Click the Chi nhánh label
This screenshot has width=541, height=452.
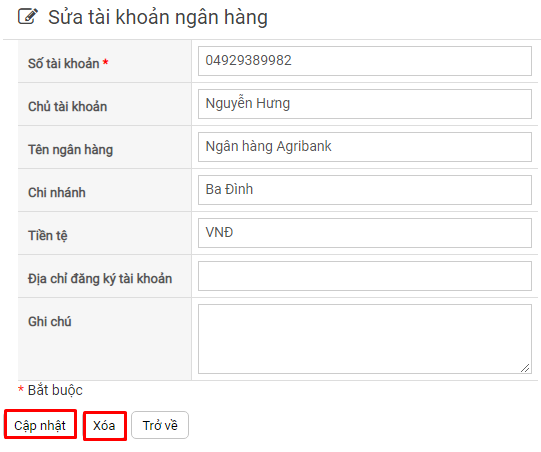click(57, 193)
